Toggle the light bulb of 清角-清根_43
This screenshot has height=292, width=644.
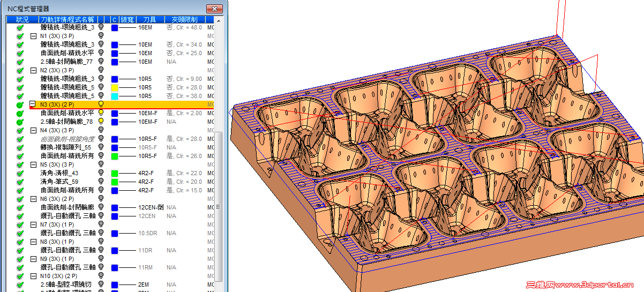pos(101,173)
